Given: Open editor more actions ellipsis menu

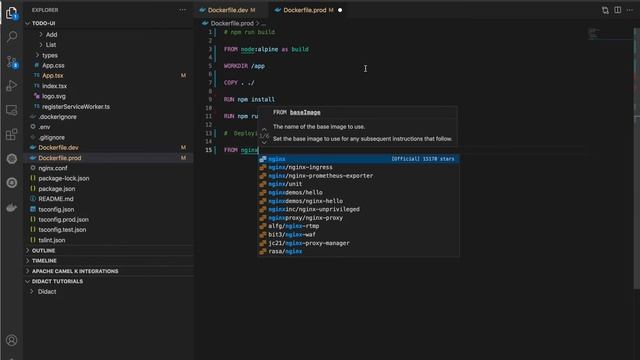Looking at the screenshot, I should (630, 10).
